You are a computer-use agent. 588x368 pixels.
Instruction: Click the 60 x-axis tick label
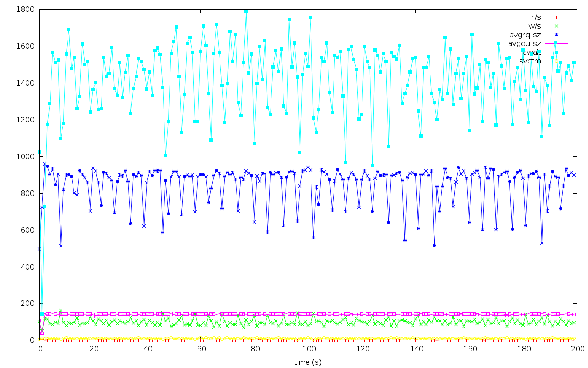[201, 349]
